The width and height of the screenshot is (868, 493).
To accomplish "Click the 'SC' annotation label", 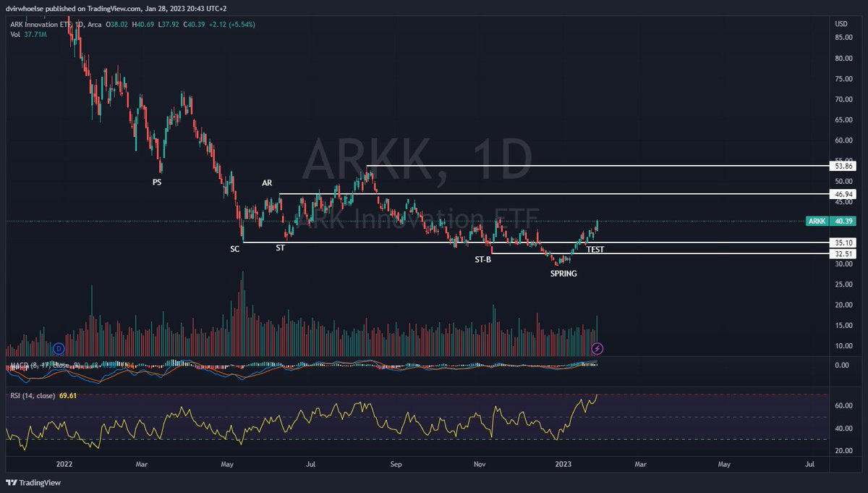I will [234, 248].
